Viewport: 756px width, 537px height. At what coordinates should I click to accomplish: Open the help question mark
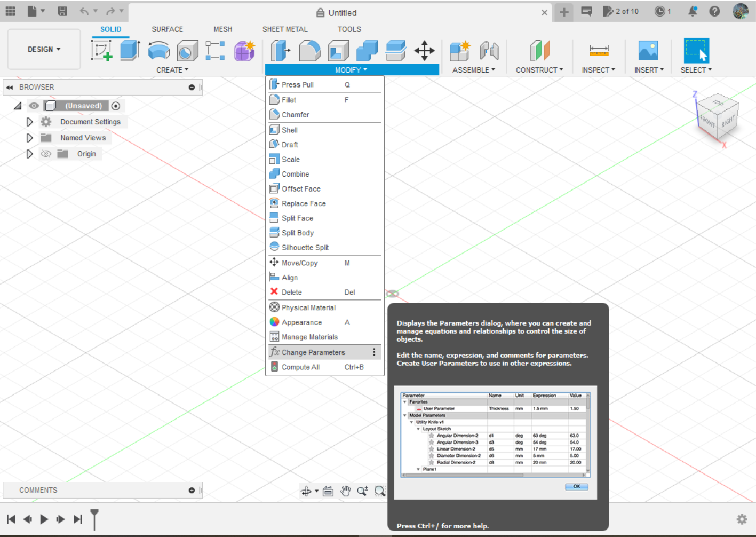click(x=714, y=11)
